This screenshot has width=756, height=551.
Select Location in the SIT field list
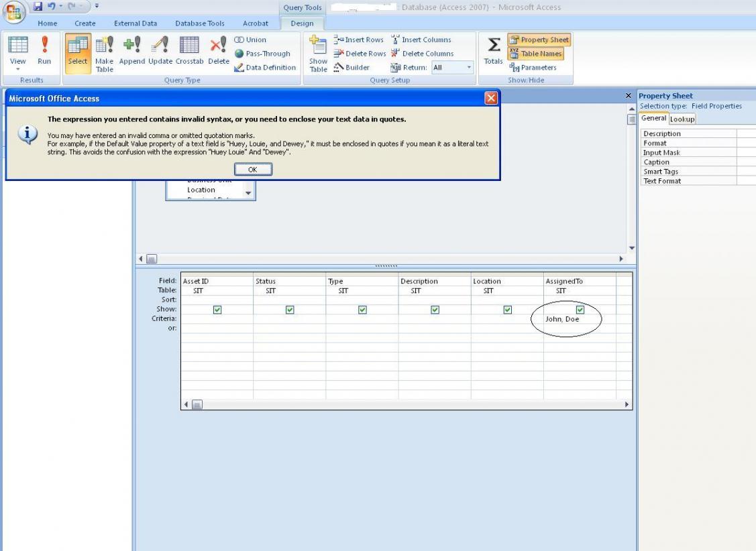(x=201, y=190)
